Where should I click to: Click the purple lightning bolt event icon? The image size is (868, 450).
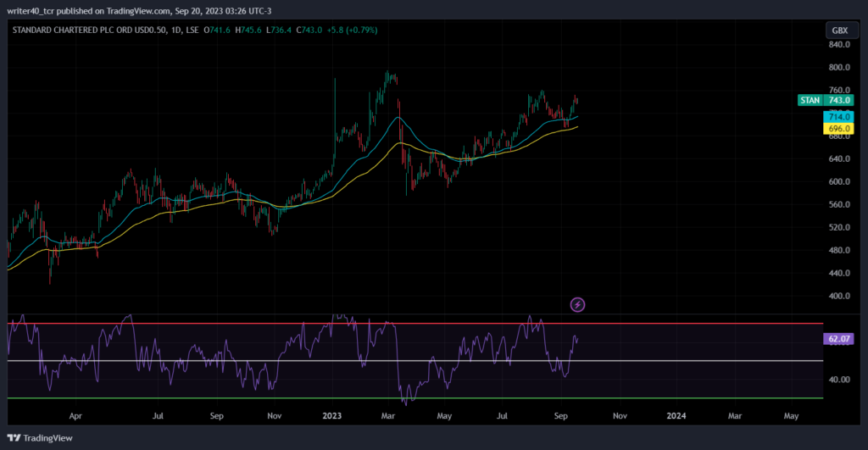pyautogui.click(x=577, y=304)
